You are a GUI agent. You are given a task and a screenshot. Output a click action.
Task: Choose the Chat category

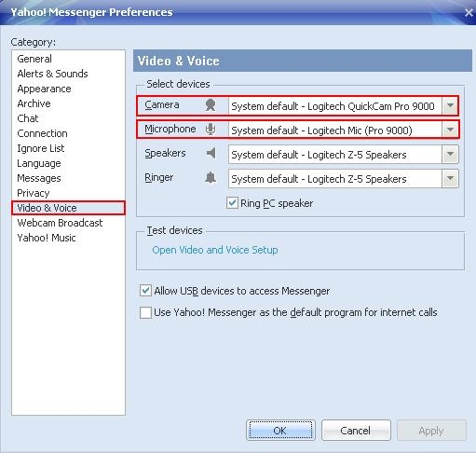[28, 118]
